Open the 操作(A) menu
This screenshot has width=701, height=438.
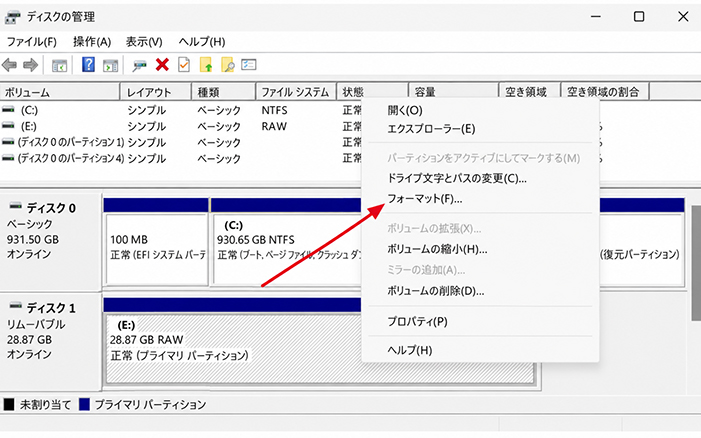click(x=92, y=42)
